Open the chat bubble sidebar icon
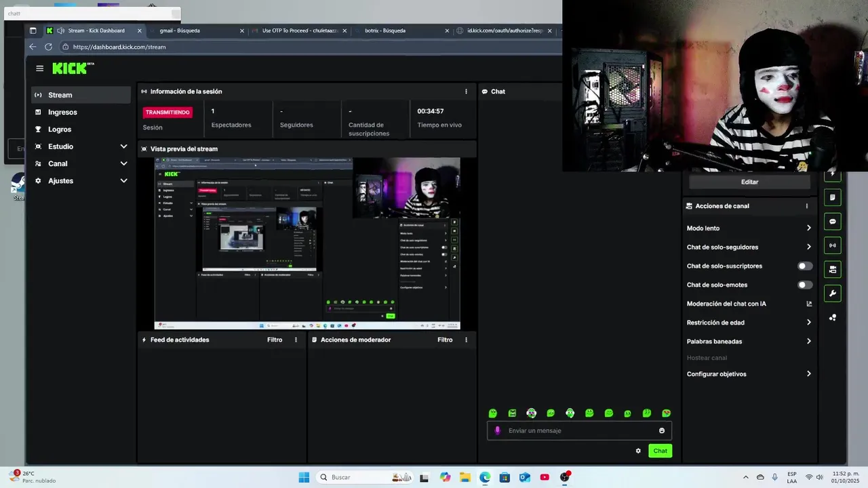This screenshot has height=488, width=868. click(x=833, y=222)
